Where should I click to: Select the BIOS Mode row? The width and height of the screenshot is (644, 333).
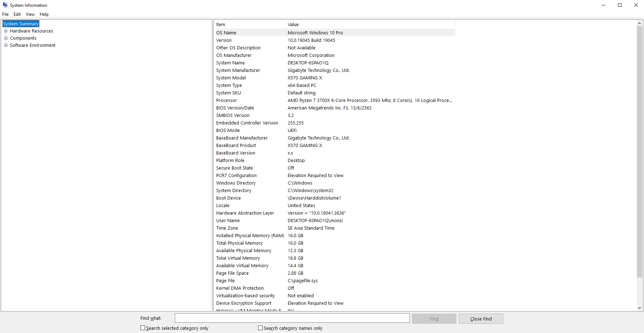[335, 131]
